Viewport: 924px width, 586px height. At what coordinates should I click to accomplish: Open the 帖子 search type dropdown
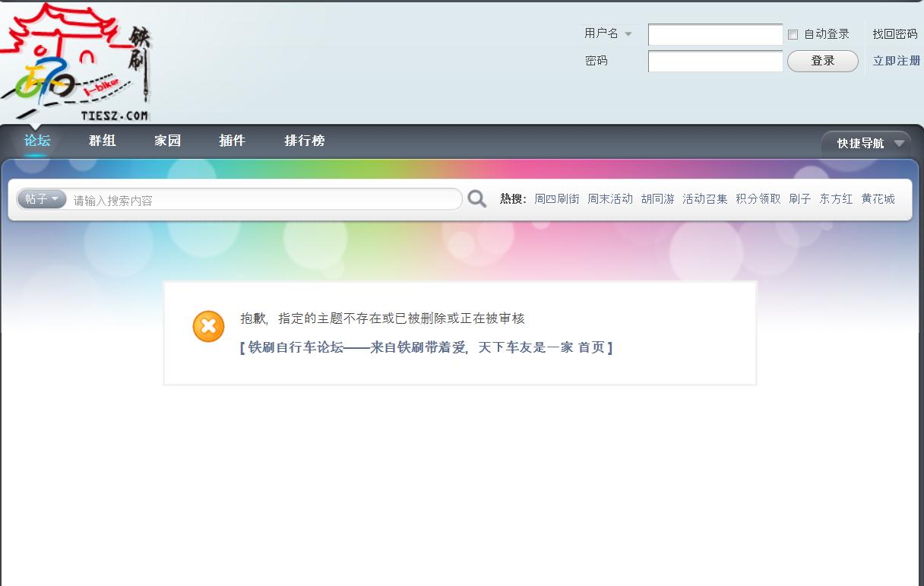tap(41, 198)
